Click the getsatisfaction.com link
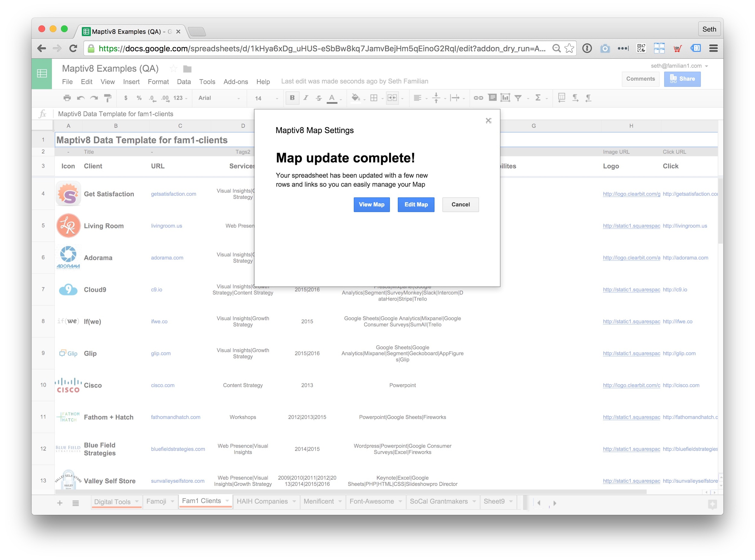The image size is (755, 560). [x=173, y=194]
